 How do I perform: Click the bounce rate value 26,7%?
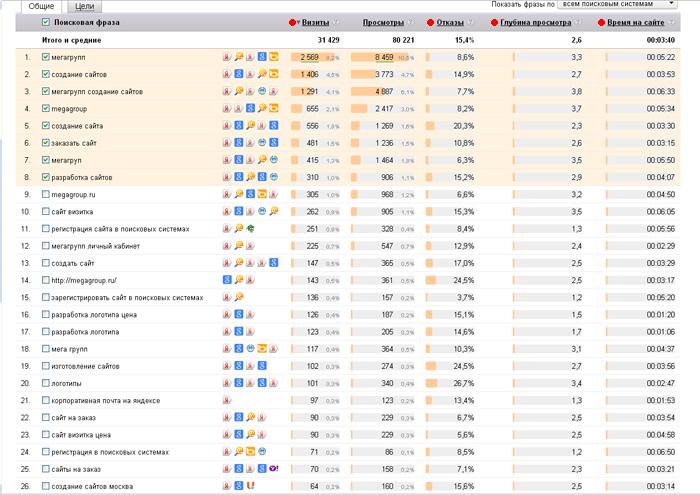tap(463, 383)
